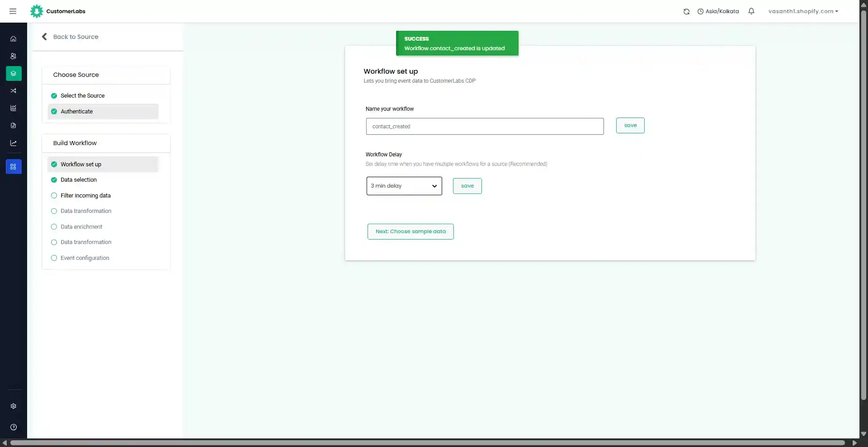This screenshot has width=868, height=447.
Task: Click the scroll down arrow
Action: tap(863, 434)
